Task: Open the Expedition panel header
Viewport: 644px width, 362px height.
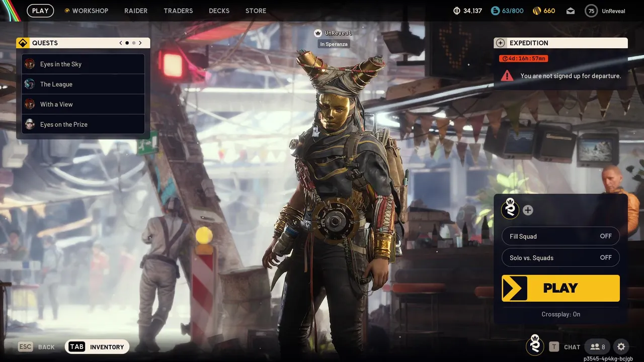Action: pos(560,43)
